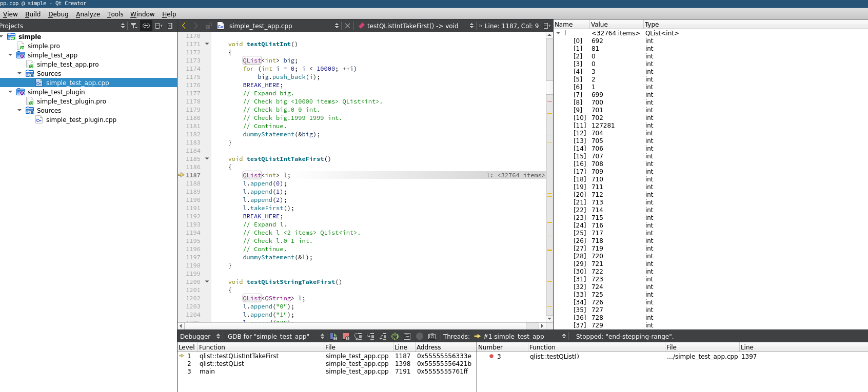
Task: Open the Analyze menu
Action: point(88,14)
